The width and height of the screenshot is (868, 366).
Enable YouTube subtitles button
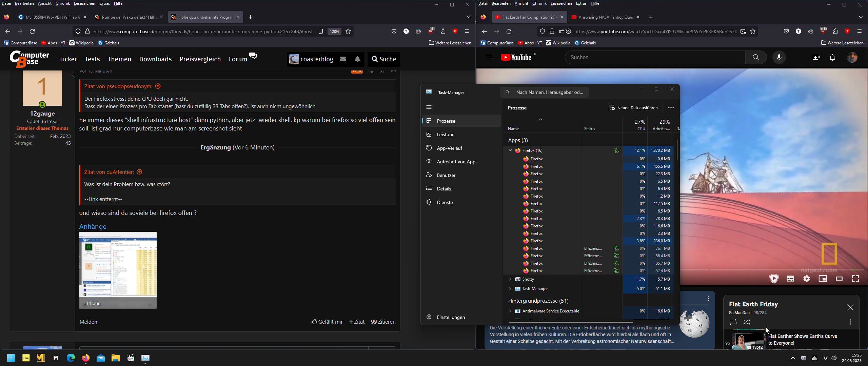790,279
